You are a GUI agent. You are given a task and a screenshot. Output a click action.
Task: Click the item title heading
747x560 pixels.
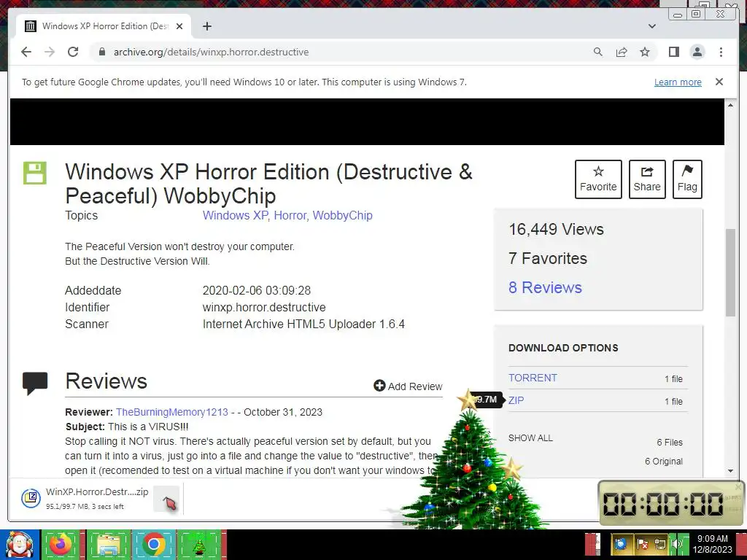(268, 184)
